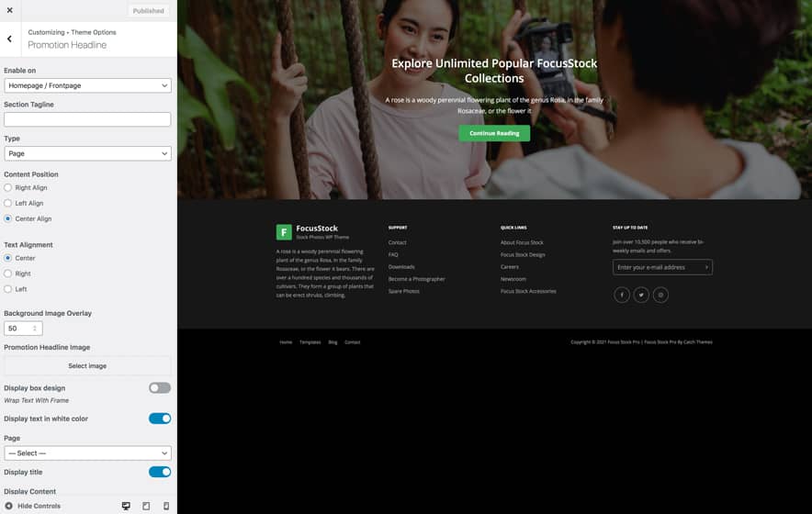Submit email with arrow in newsletter field
Screen dimensions: 812x514
pos(706,267)
